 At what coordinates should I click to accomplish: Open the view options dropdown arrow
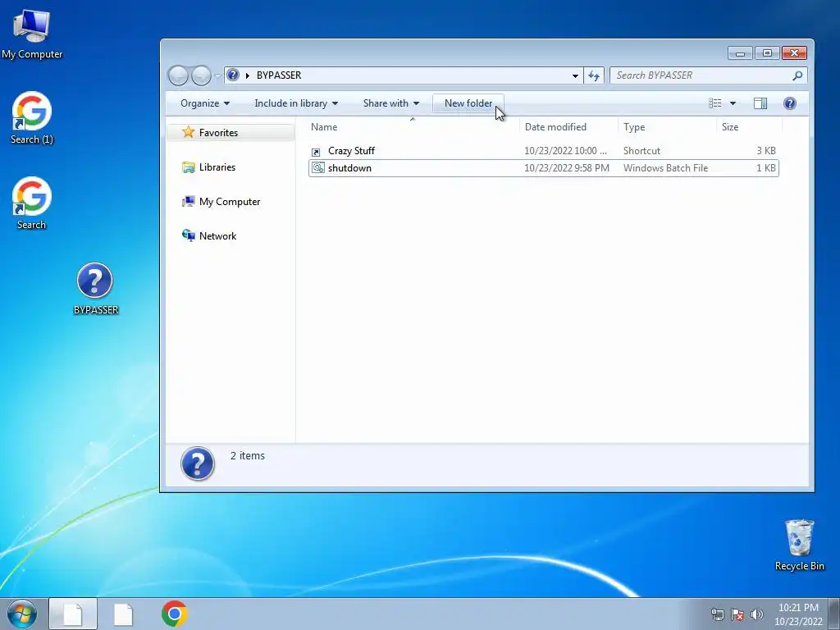[x=733, y=103]
